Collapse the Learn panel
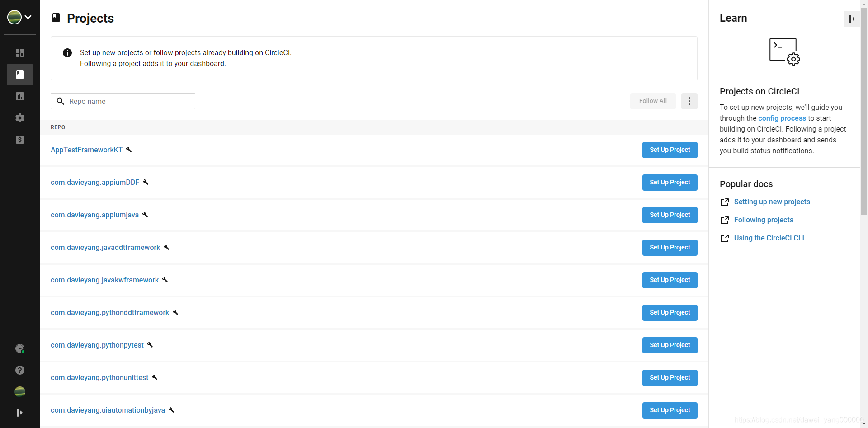 coord(852,19)
